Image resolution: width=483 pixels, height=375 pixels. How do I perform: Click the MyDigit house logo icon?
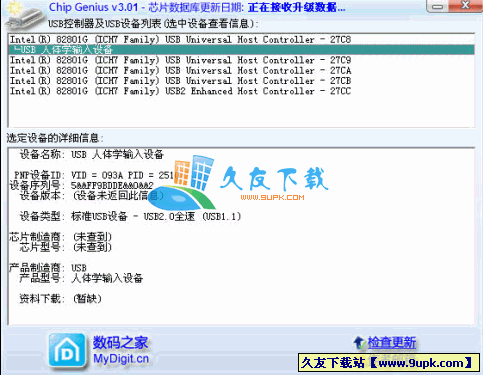67,352
